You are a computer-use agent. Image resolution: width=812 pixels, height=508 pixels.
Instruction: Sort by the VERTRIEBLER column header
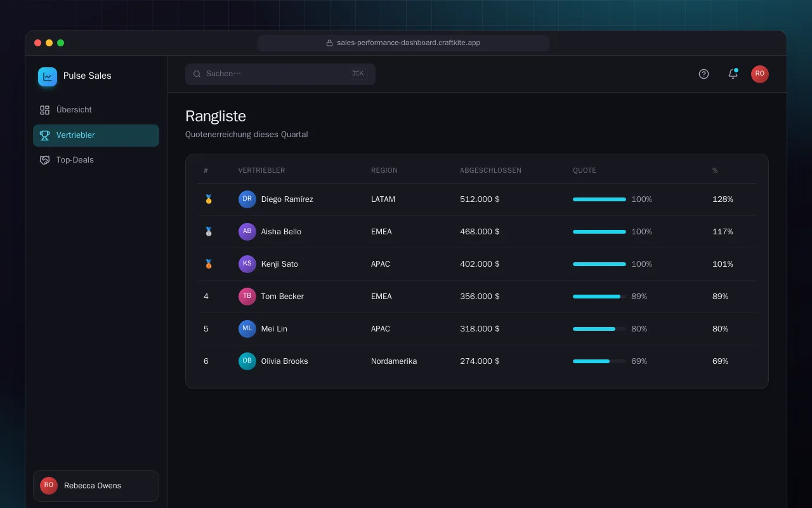(x=261, y=171)
